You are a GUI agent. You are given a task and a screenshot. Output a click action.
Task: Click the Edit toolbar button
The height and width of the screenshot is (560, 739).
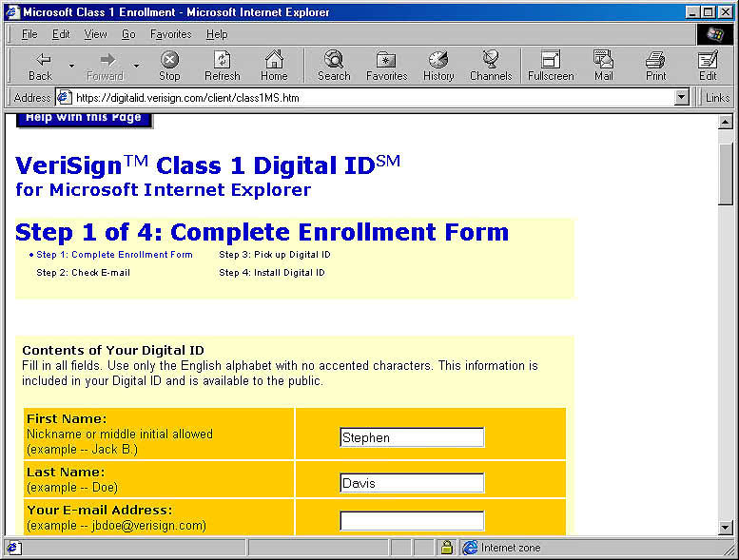click(x=708, y=66)
